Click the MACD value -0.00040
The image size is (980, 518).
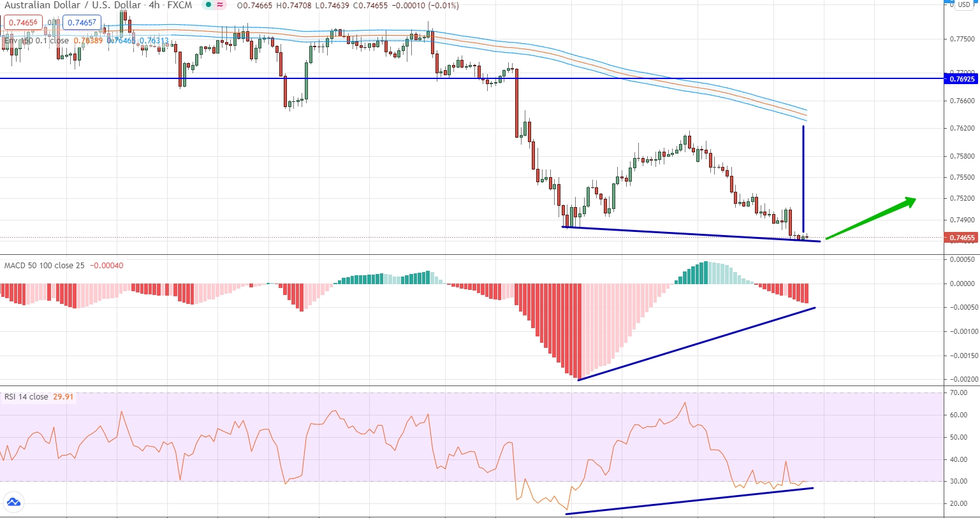pyautogui.click(x=107, y=265)
